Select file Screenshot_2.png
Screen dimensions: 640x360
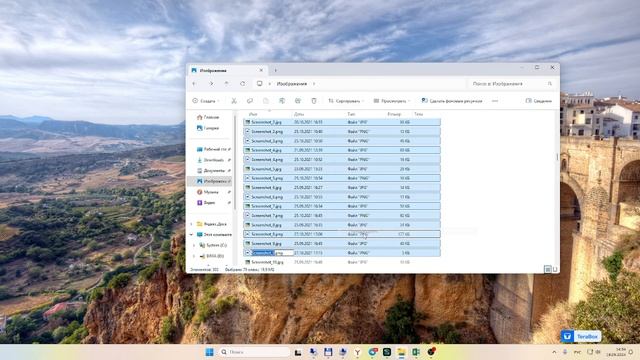tap(342, 131)
